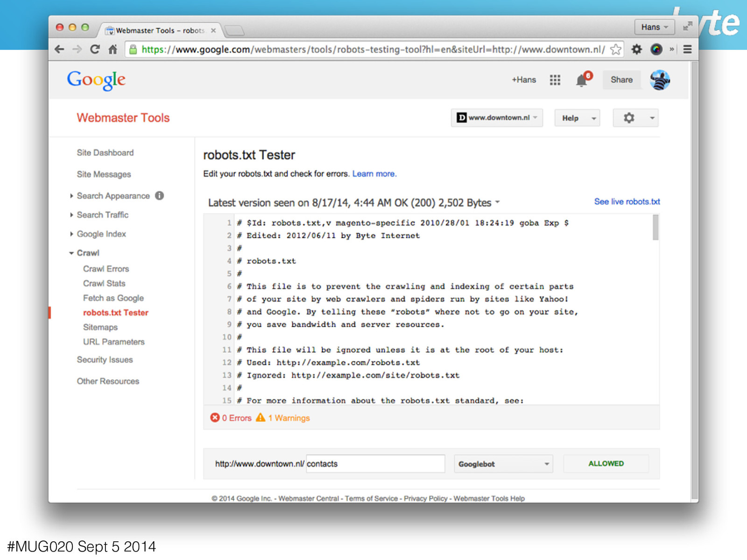Viewport: 747px width, 560px height.
Task: Open a new tab button
Action: point(234,31)
